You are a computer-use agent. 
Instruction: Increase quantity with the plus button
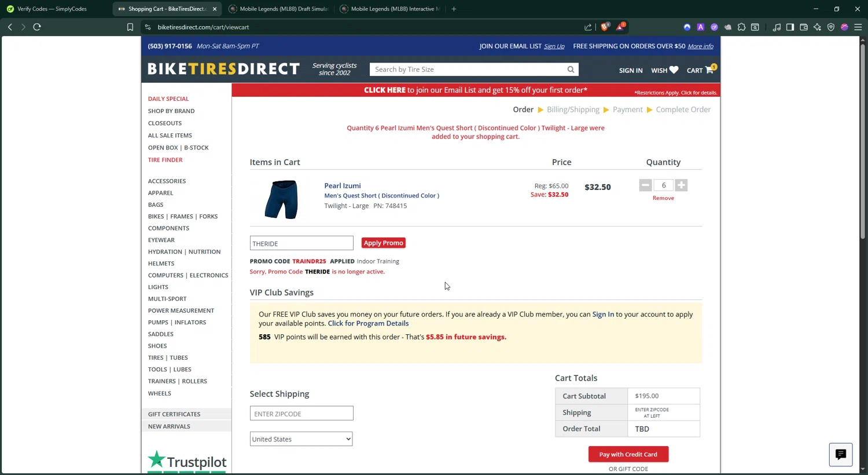(681, 185)
